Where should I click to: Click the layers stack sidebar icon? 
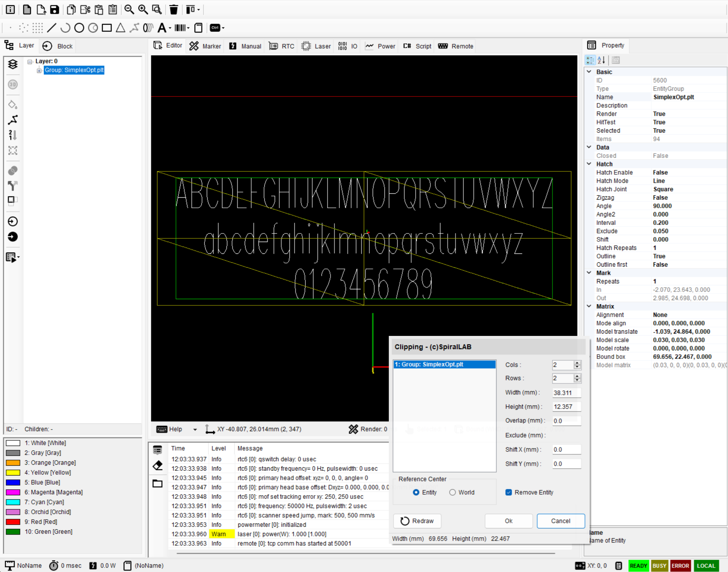click(13, 64)
